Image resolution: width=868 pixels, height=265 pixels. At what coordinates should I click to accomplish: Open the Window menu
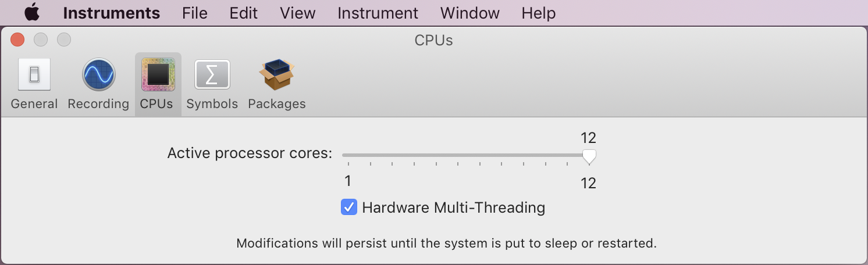(x=469, y=13)
